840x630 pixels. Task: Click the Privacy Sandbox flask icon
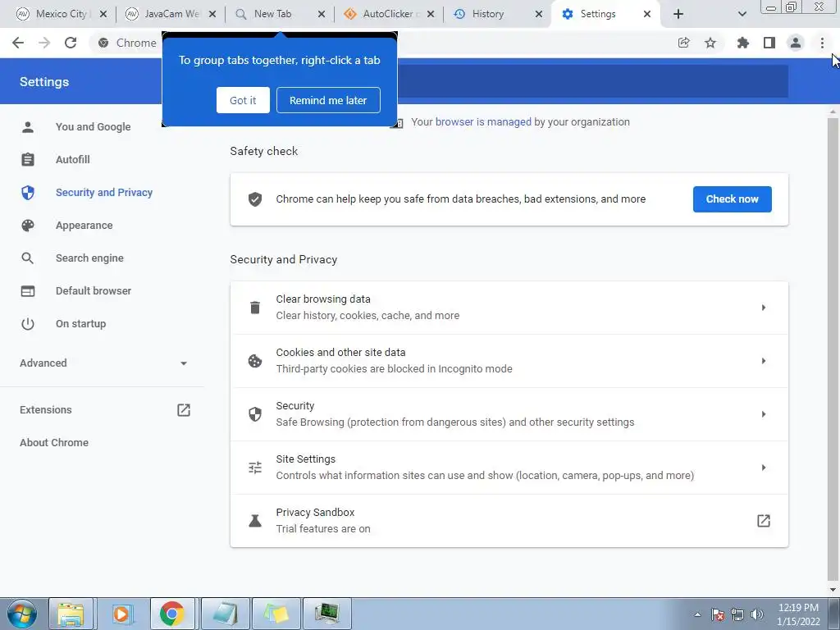[255, 521]
